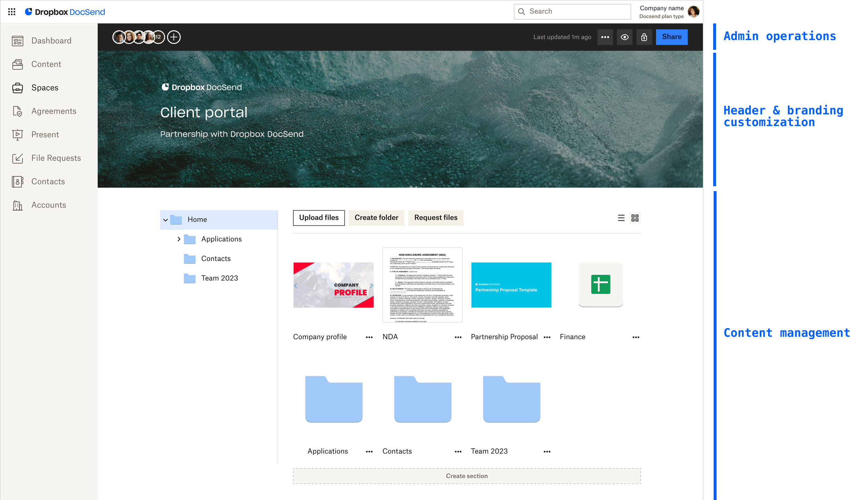
Task: Open the apps grid launcher icon
Action: coord(11,12)
